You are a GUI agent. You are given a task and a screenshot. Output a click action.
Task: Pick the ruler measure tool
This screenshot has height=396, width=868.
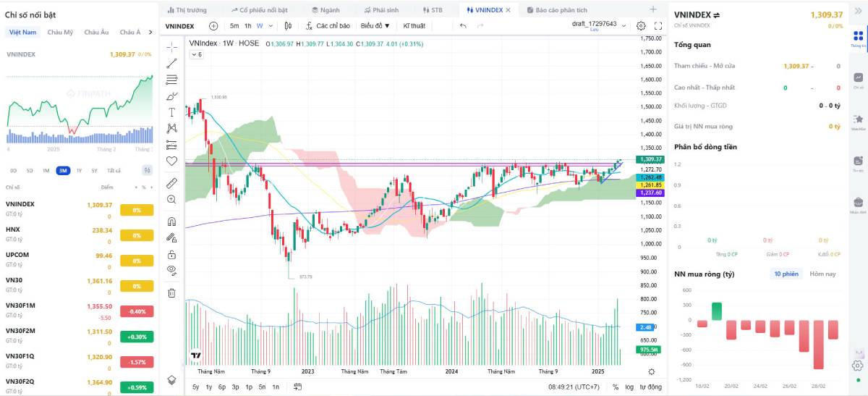[x=172, y=182]
